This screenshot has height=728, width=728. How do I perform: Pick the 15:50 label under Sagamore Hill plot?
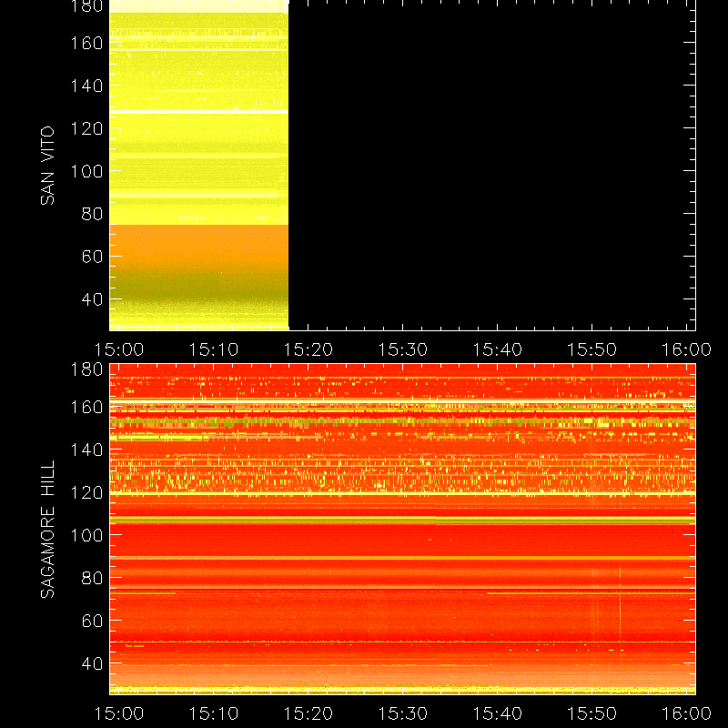click(x=592, y=713)
